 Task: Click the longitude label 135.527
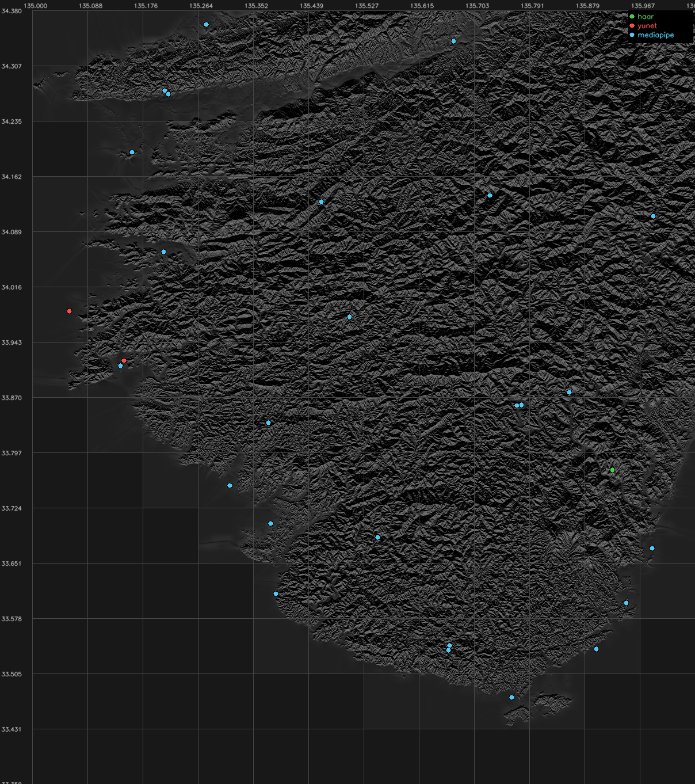point(366,6)
